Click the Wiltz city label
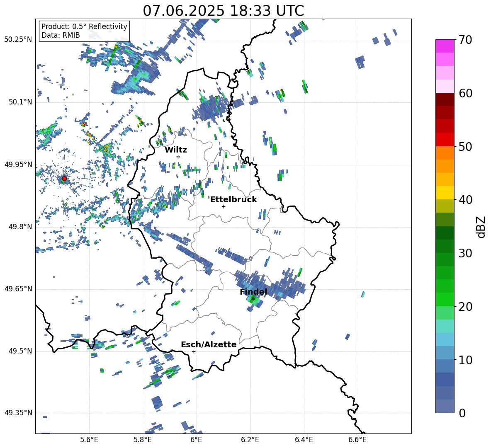The height and width of the screenshot is (448, 491). (x=176, y=150)
